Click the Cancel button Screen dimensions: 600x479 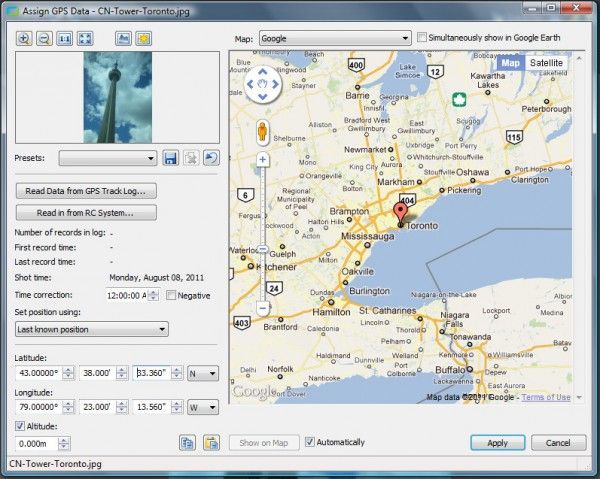[x=558, y=443]
